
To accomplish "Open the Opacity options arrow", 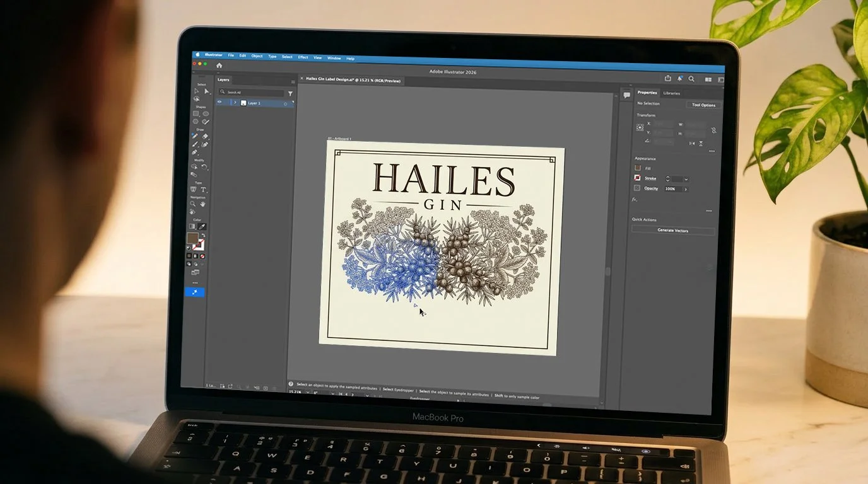I will pyautogui.click(x=686, y=189).
